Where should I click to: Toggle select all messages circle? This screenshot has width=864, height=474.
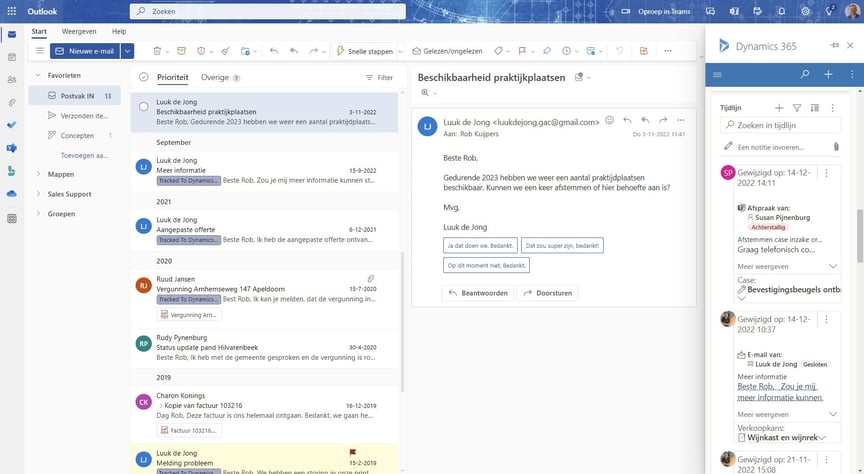[x=143, y=77]
